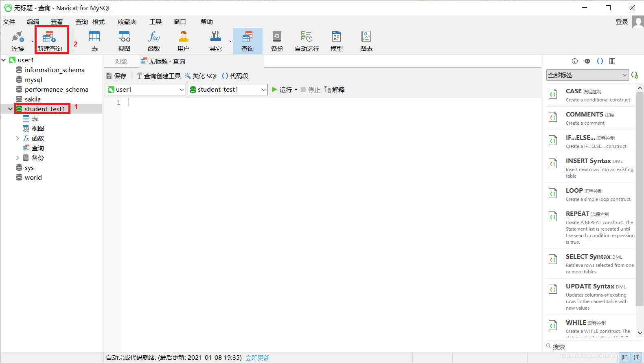Click the eye preview icon in right panel
644x363 pixels.
point(587,61)
